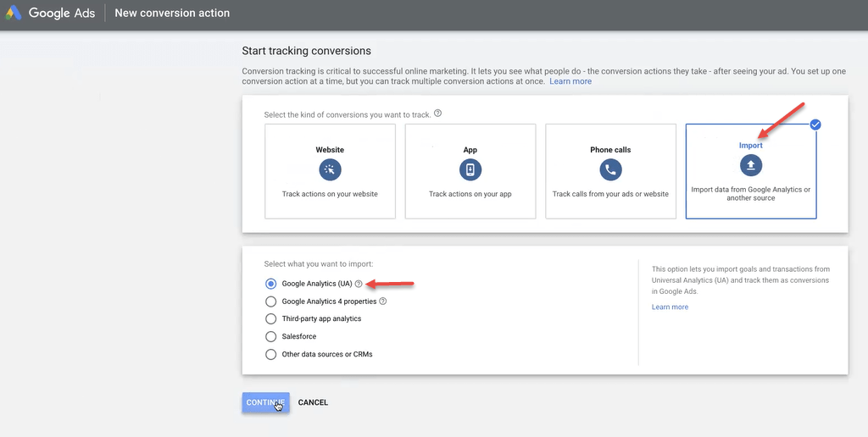The image size is (868, 437).
Task: Open Learn more link in intro paragraph
Action: tap(570, 81)
